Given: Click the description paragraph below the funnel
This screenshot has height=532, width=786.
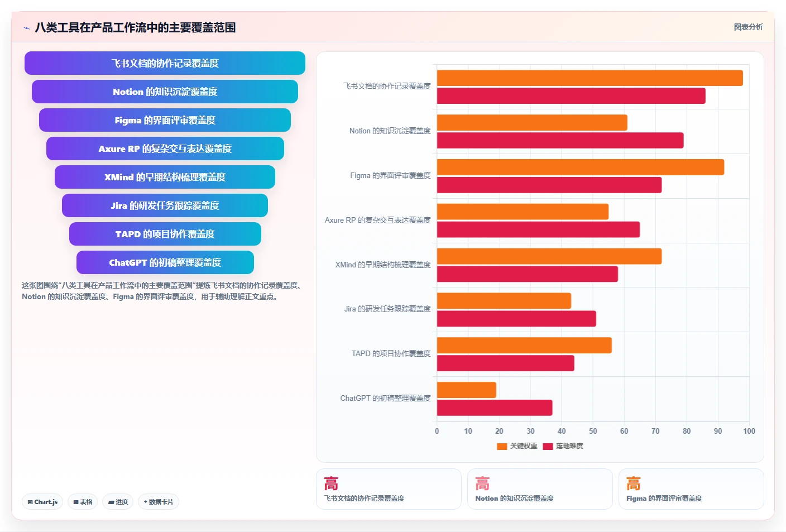Looking at the screenshot, I should pyautogui.click(x=163, y=291).
